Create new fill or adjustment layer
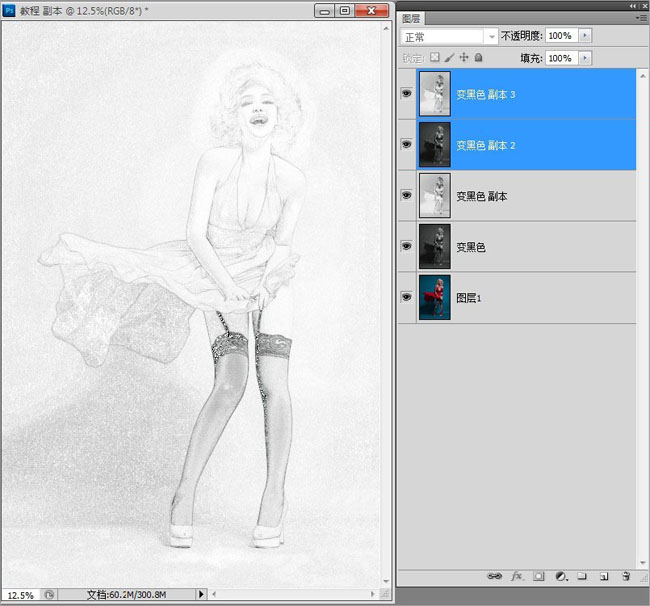The height and width of the screenshot is (606, 650). click(x=561, y=576)
